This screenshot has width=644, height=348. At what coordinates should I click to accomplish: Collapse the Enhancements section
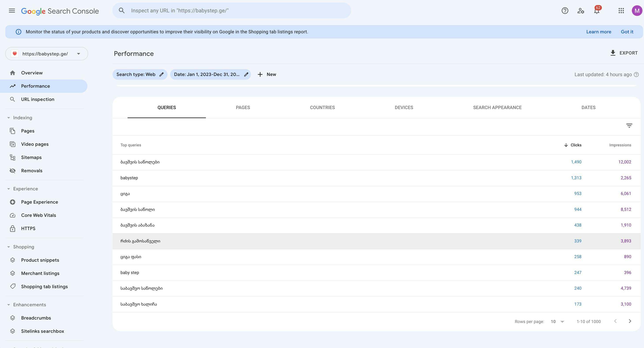click(9, 304)
